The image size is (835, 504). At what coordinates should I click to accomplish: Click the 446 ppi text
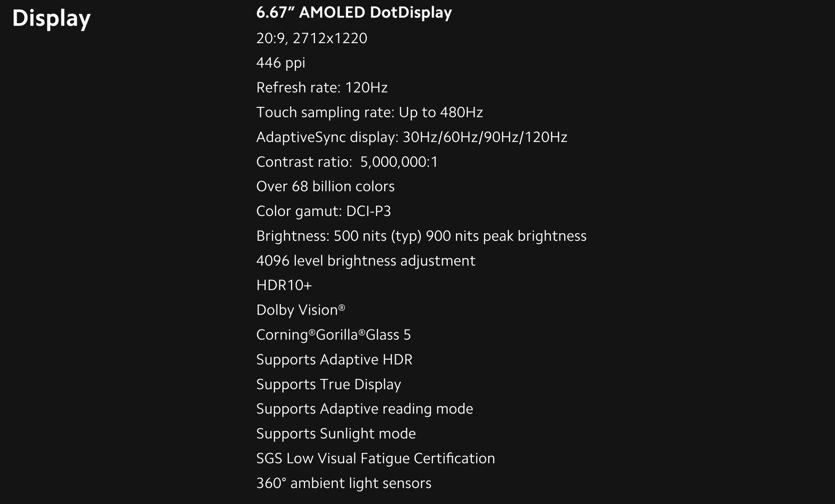281,64
